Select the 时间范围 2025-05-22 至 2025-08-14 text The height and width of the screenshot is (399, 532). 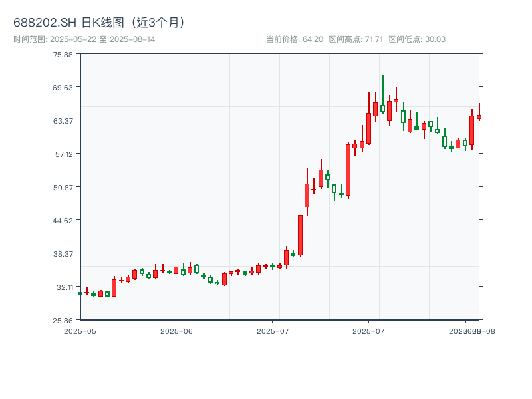(84, 39)
